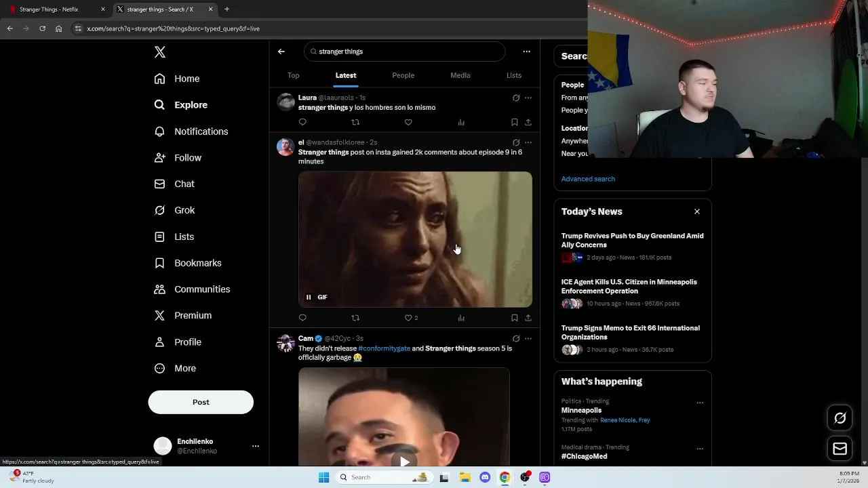Viewport: 868px width, 488px height.
Task: Open more options on Laura's post
Action: click(528, 98)
